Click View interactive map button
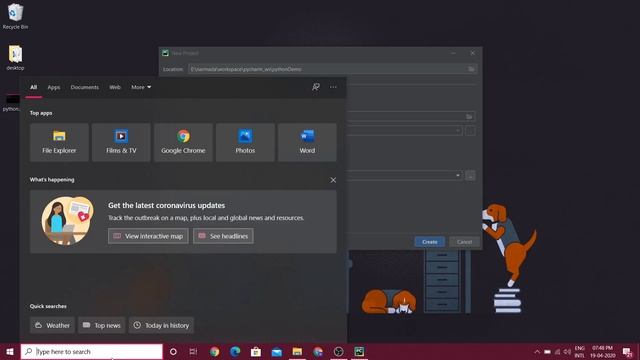640x360 pixels. (148, 236)
